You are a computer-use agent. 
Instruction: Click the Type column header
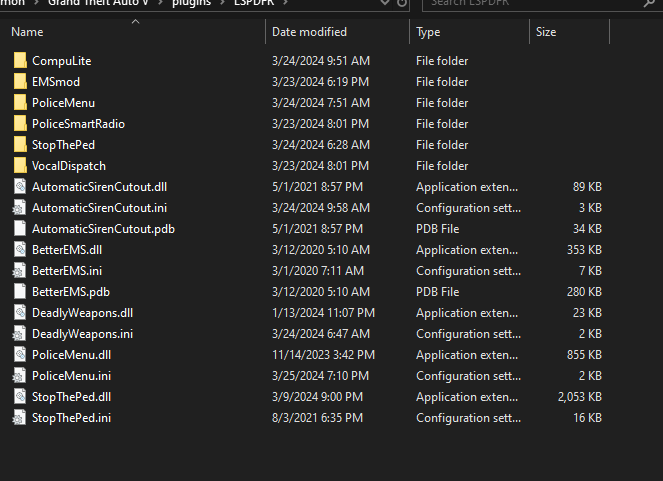pos(428,32)
